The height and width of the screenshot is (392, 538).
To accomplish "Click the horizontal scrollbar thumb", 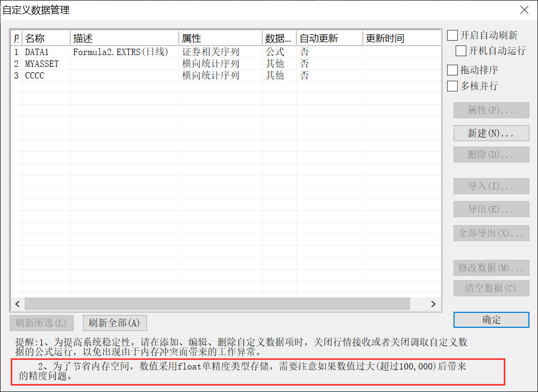I will coord(217,304).
